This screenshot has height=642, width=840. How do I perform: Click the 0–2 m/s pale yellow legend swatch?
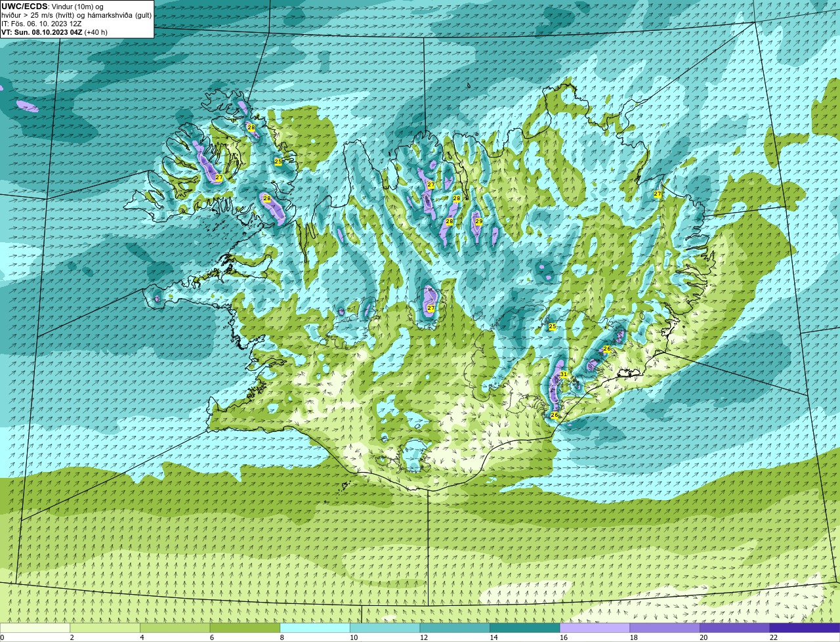[x=35, y=628]
